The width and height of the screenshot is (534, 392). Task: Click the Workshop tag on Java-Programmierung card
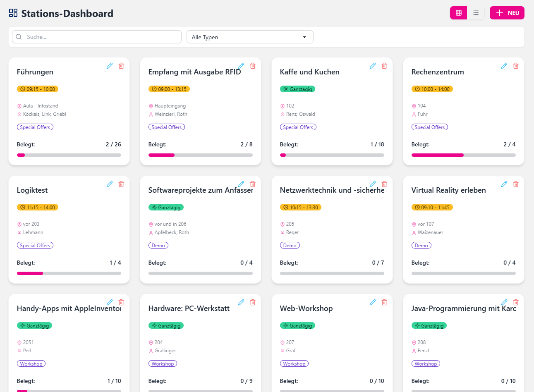point(426,364)
